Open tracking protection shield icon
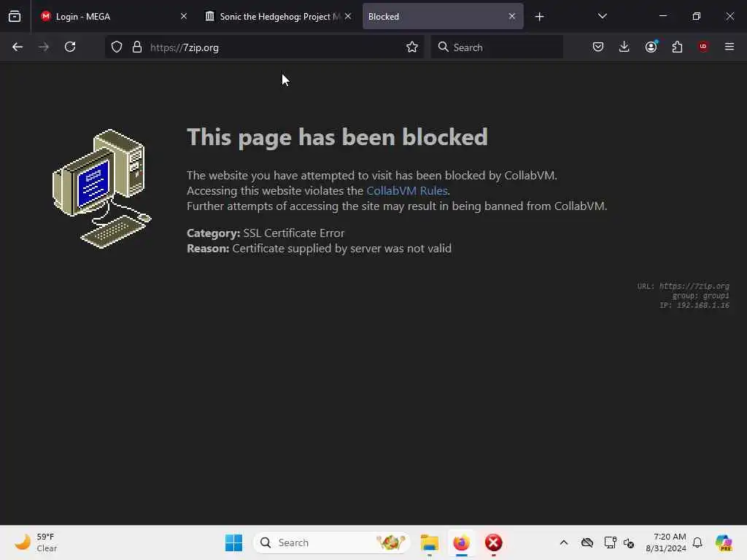 tap(117, 47)
